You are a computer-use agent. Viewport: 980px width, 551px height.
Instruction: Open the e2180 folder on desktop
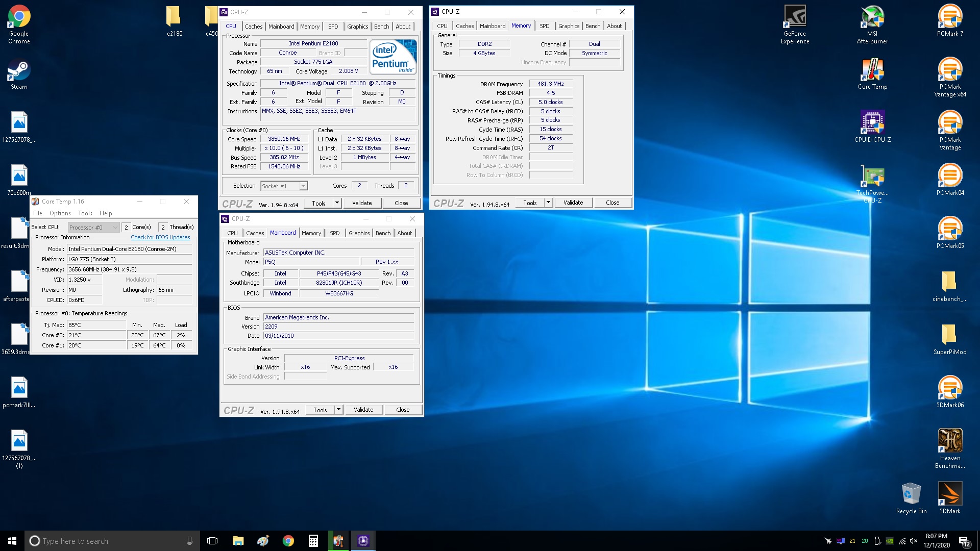coord(175,21)
